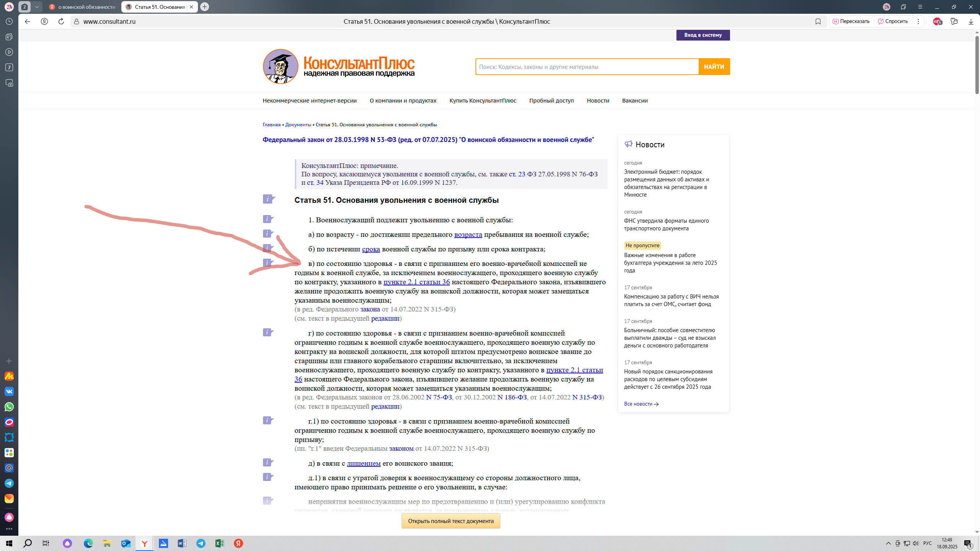Open WhatsApp in the browser sidebar

[9, 407]
